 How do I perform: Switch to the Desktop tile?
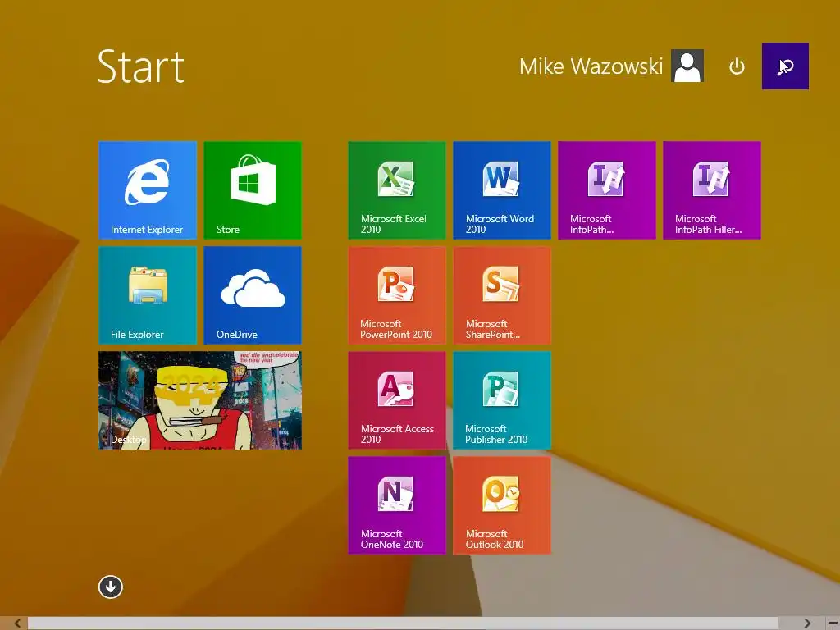[x=200, y=400]
